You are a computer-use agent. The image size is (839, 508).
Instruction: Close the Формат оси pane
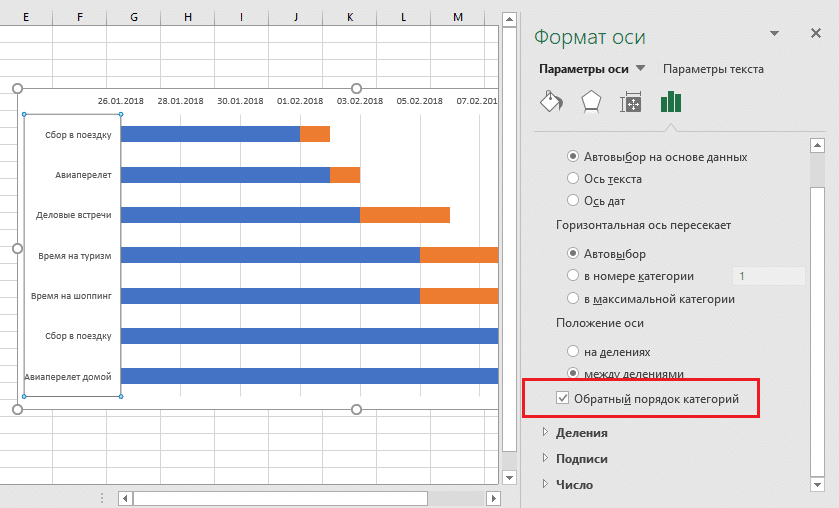(x=815, y=34)
